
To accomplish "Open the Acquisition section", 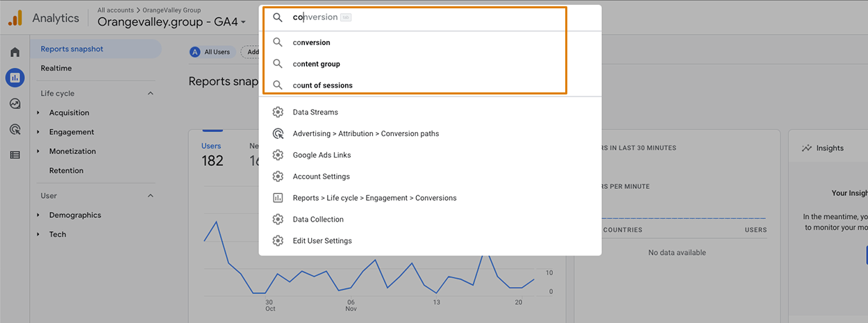I will point(69,113).
